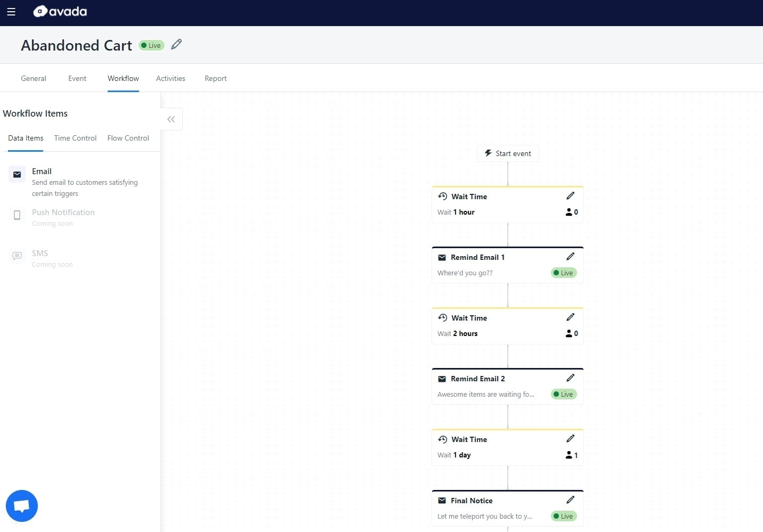
Task: Click the Start event node
Action: pyautogui.click(x=508, y=153)
